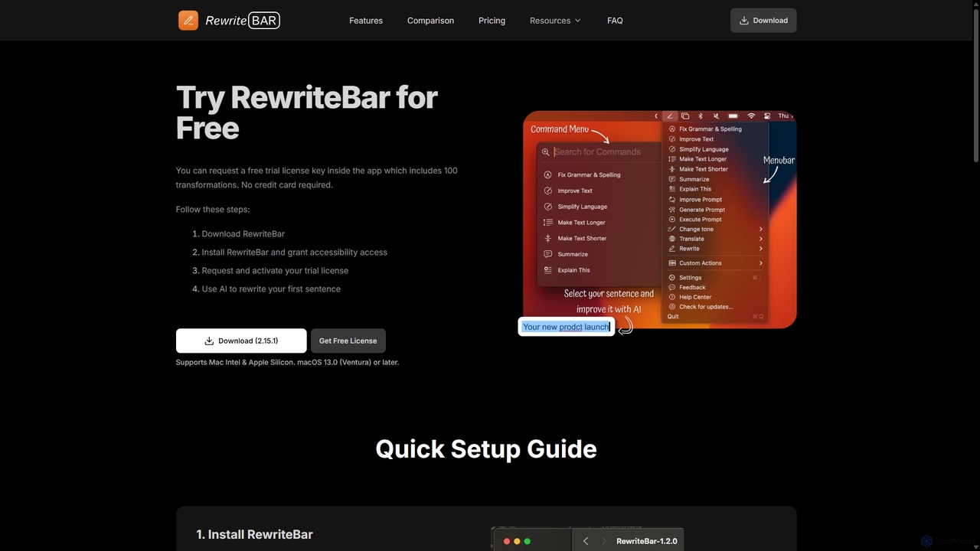
Task: Click Summarize icon in Command Menu list
Action: coord(547,254)
